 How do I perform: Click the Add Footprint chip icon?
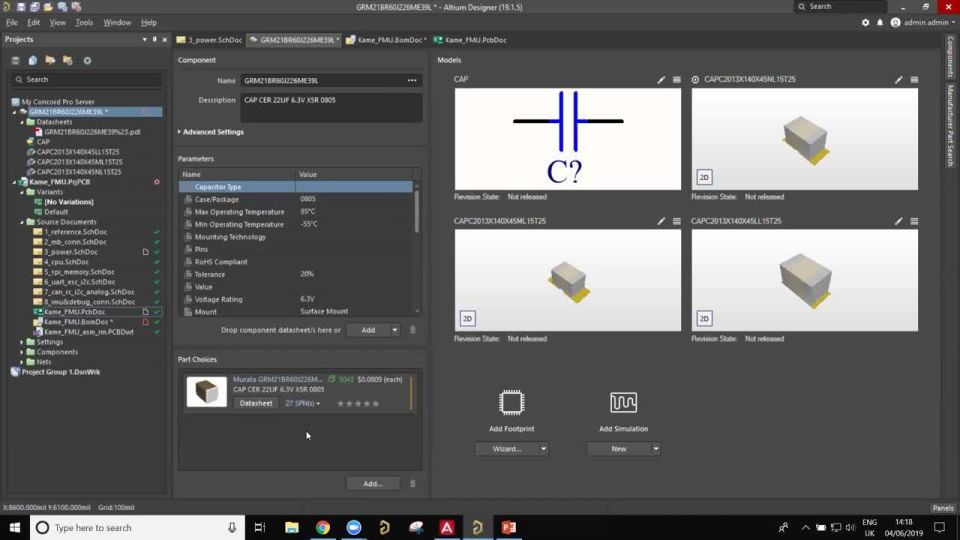tap(511, 402)
